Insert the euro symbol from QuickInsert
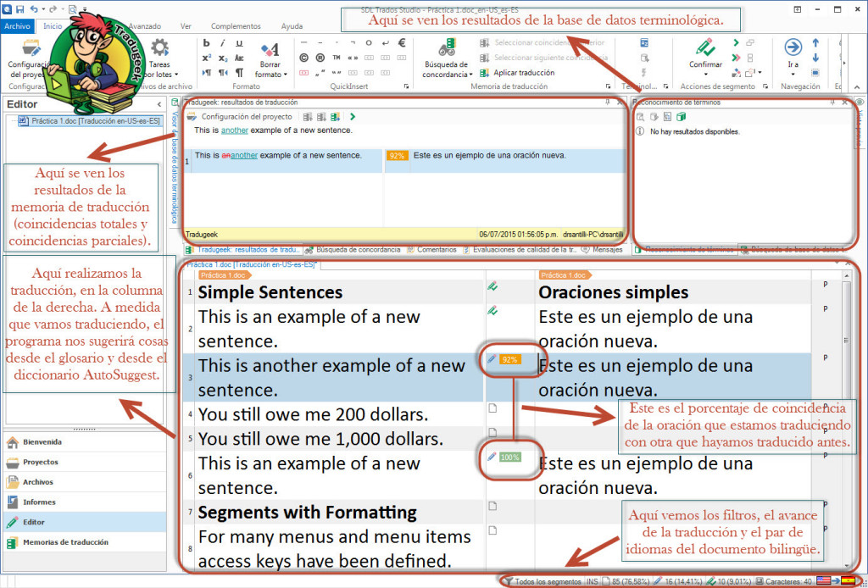Screen dimensions: 868x588 402,42
